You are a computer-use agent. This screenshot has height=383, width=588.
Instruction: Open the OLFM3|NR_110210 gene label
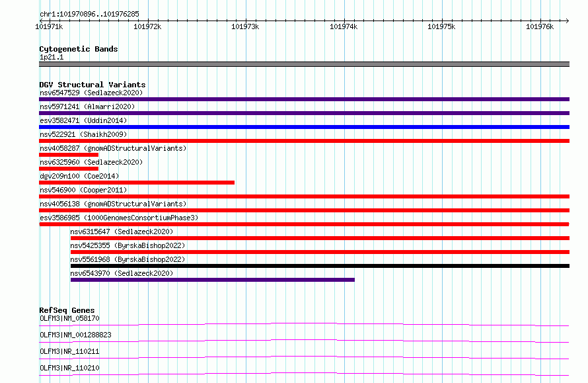click(69, 368)
